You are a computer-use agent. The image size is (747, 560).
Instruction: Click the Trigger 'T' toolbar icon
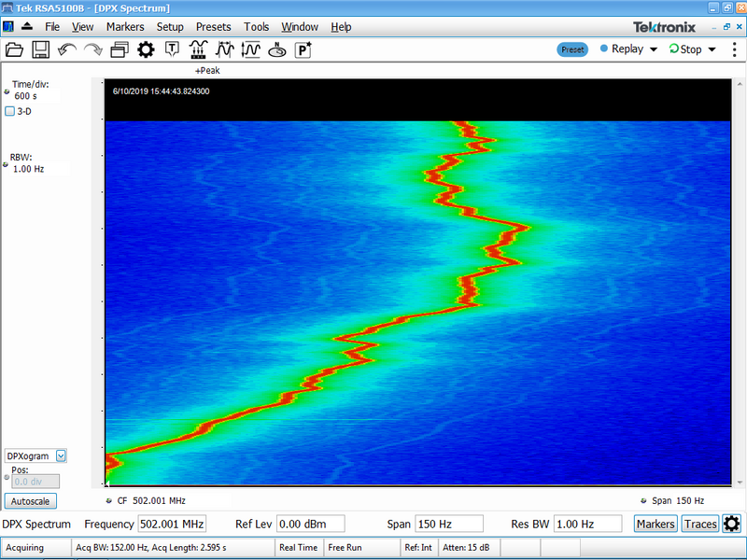pos(172,49)
